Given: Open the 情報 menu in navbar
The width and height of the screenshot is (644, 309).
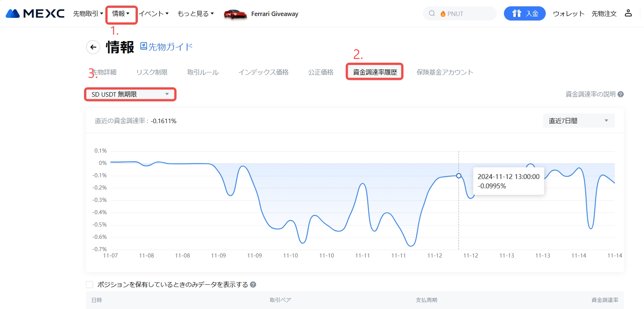Looking at the screenshot, I should click(x=121, y=14).
